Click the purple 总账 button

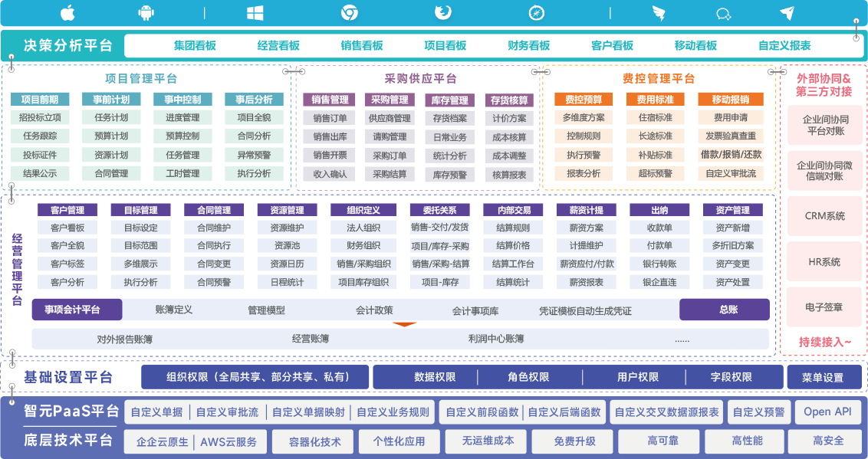pos(724,310)
